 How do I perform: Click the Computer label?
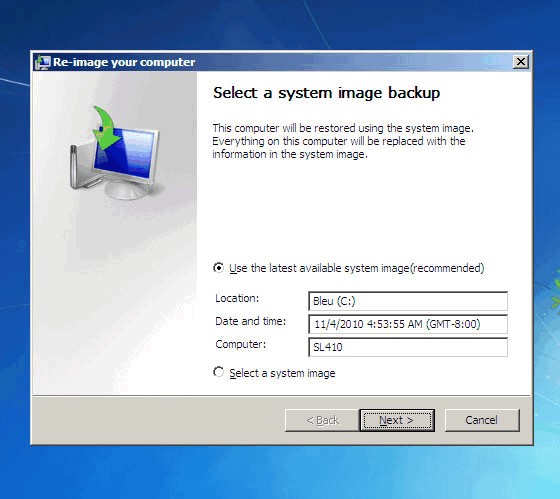click(240, 344)
